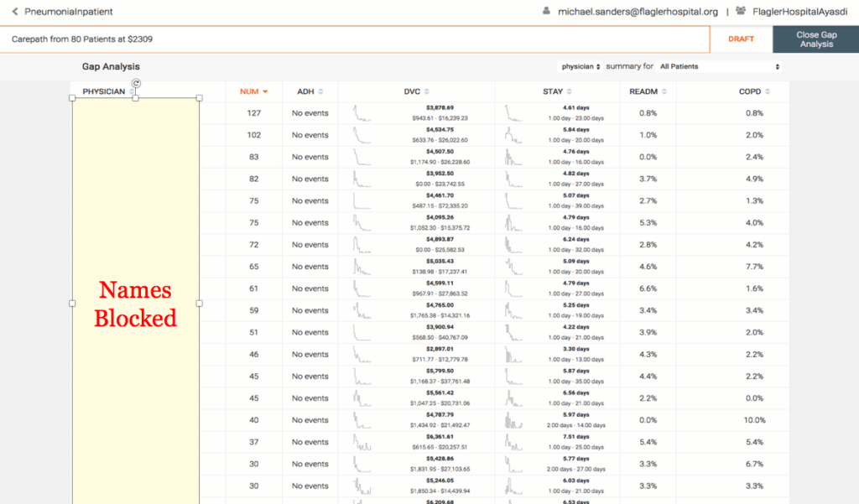859x504 pixels.
Task: Open the physician grouping dropdown
Action: point(580,66)
